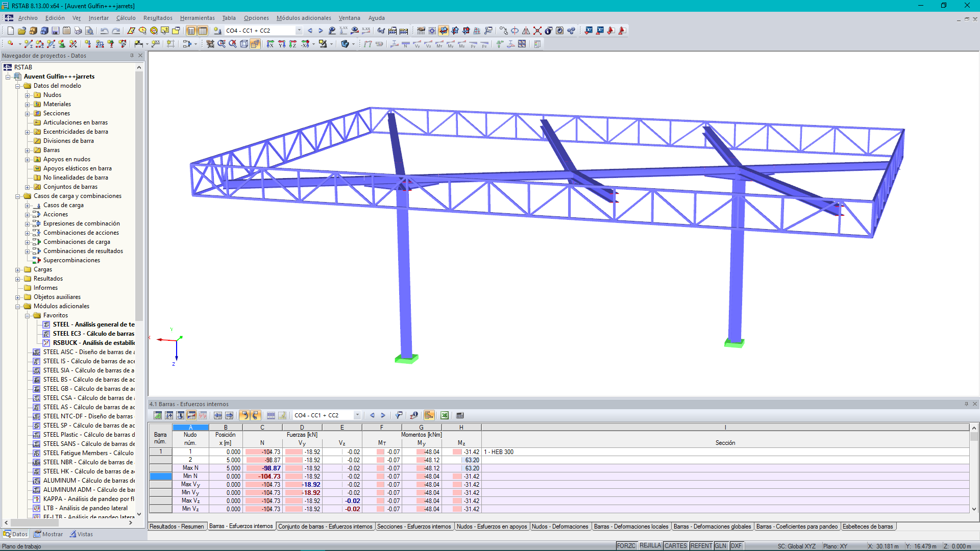Click the isometric wireframe cube view icon
The image size is (980, 551).
click(x=244, y=44)
